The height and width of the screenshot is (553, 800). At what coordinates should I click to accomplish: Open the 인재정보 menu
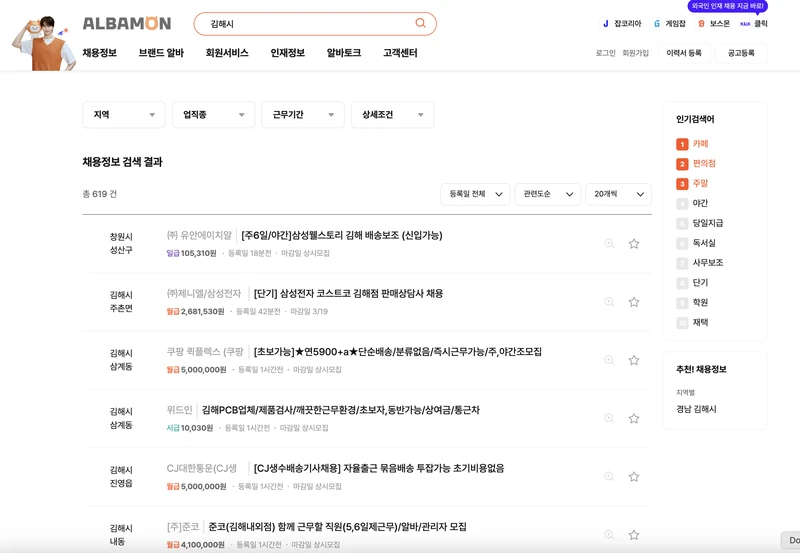(288, 53)
